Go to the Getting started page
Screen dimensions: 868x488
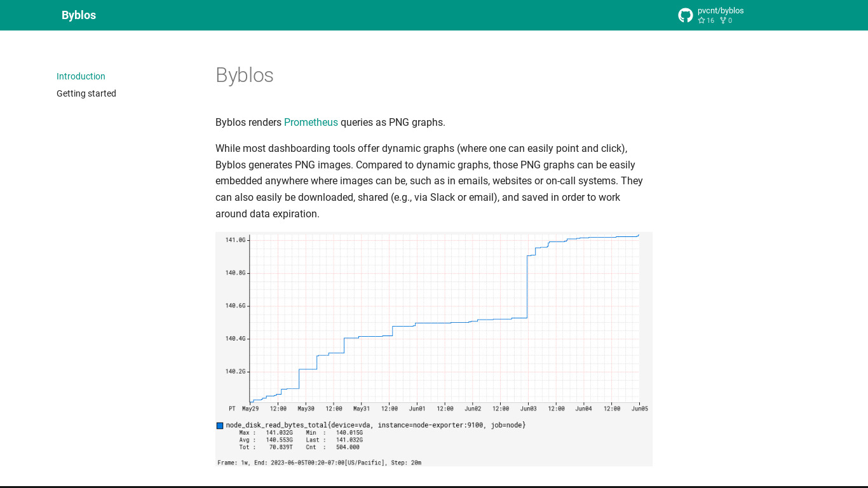pyautogui.click(x=86, y=93)
